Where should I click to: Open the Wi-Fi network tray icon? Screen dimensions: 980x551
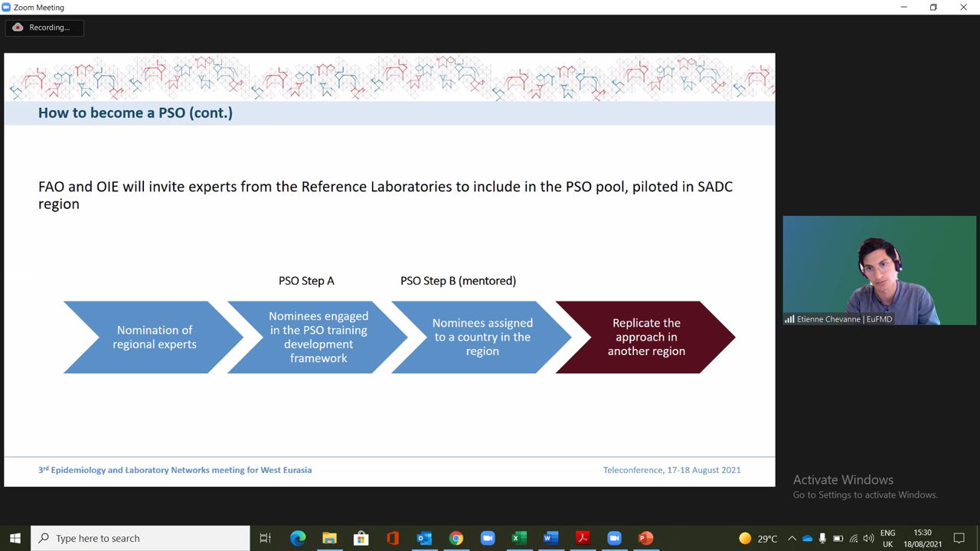[854, 538]
